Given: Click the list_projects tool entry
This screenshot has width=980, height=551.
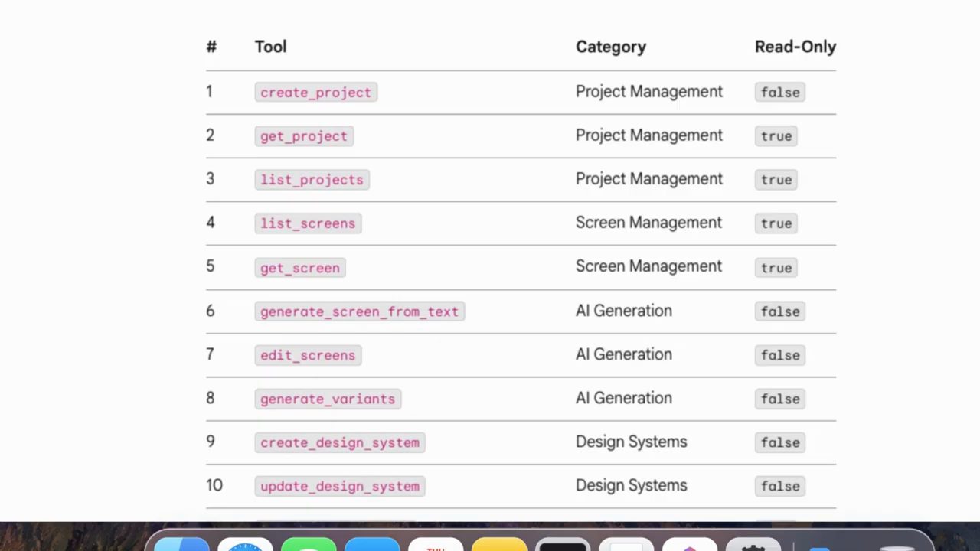Looking at the screenshot, I should click(312, 179).
